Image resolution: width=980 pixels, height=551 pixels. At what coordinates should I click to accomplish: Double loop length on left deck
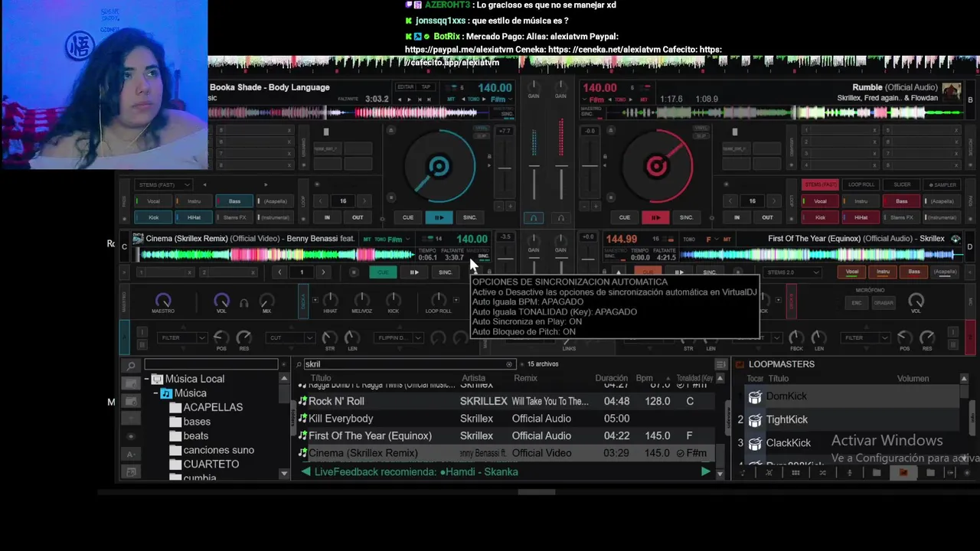(364, 201)
